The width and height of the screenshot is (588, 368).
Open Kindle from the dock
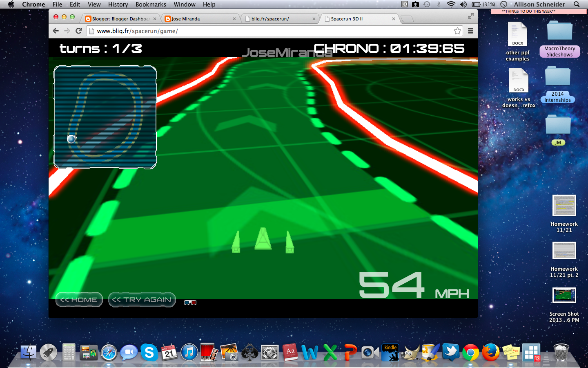(390, 352)
